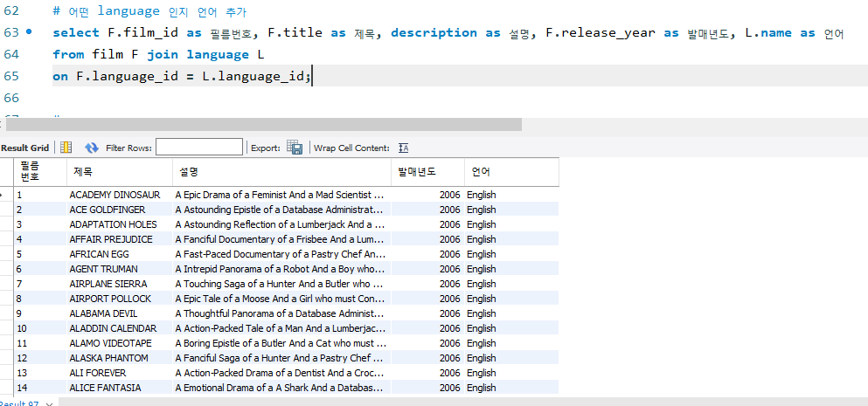Viewport: 868px width, 406px height.
Task: Select 필름번호 cell with value 7
Action: 40,284
